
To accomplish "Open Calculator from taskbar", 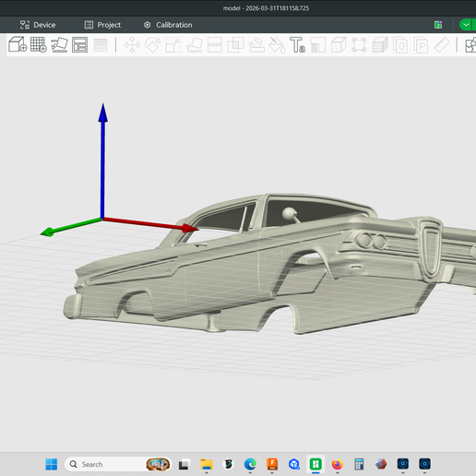I will click(359, 464).
